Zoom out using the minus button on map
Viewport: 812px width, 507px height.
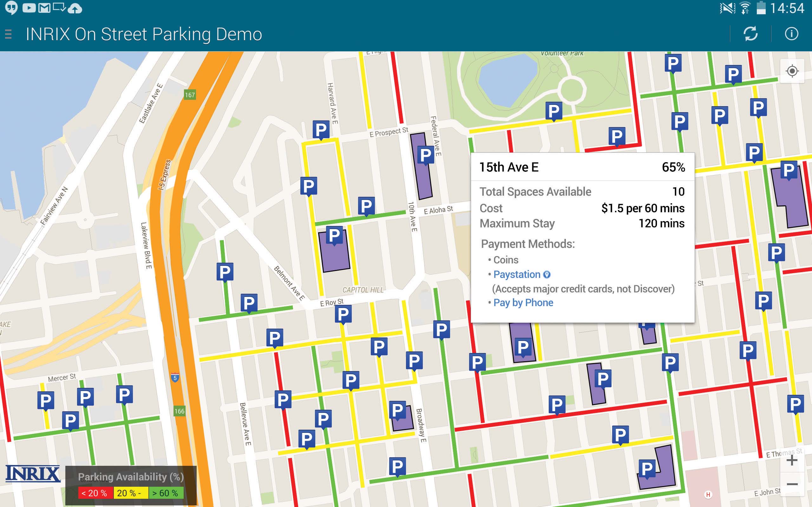(791, 486)
